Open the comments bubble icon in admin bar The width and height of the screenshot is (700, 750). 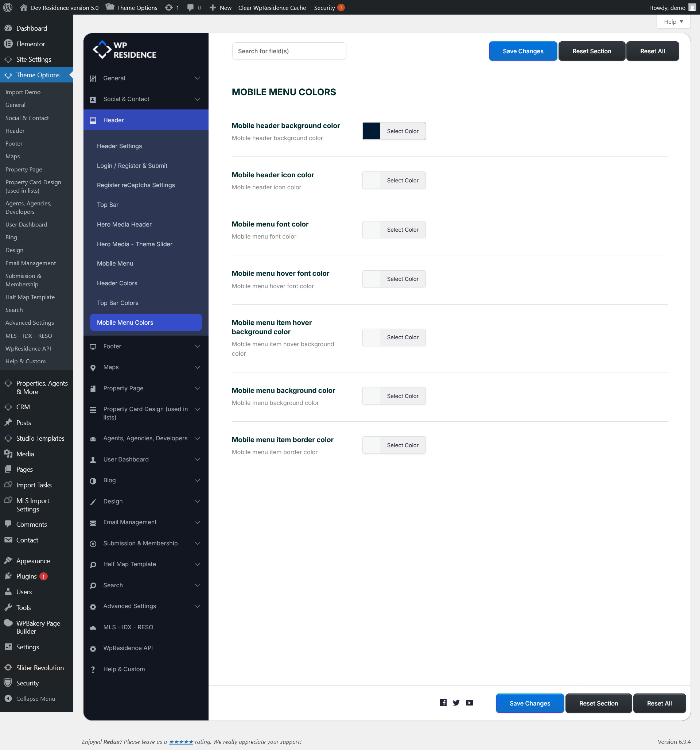190,8
